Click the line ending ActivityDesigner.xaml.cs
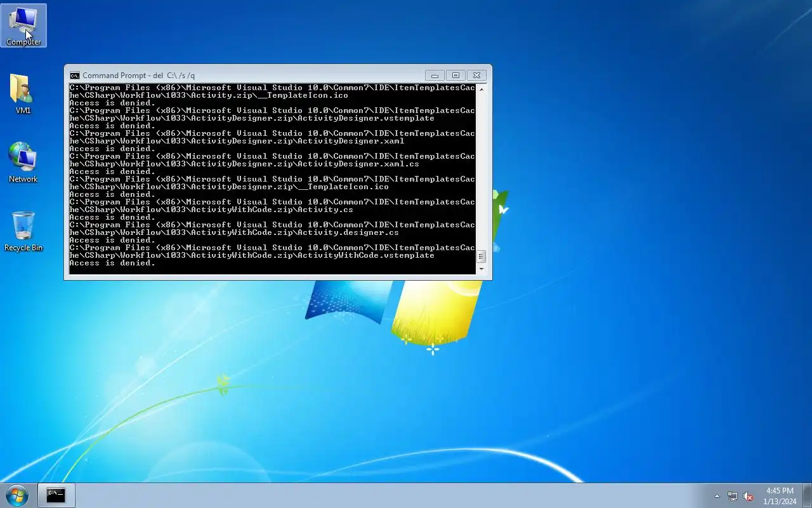This screenshot has width=812, height=508. 244,164
